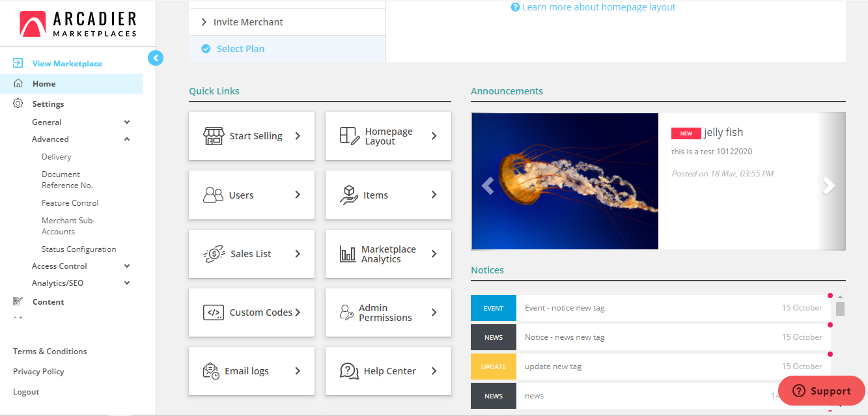Image resolution: width=868 pixels, height=416 pixels.
Task: Open the Settings menu item
Action: coord(48,104)
